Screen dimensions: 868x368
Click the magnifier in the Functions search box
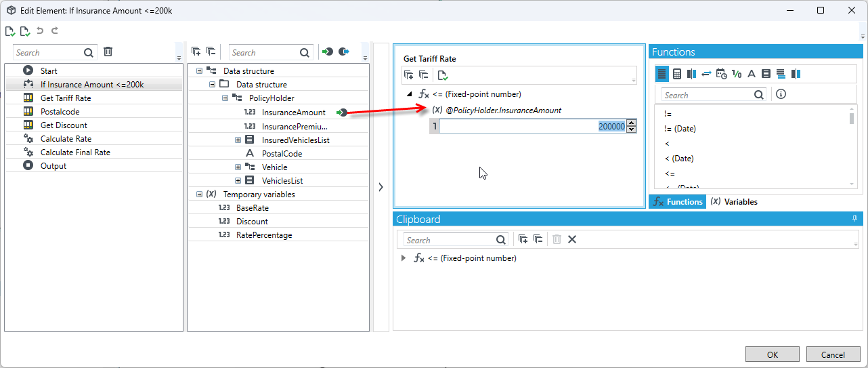[x=759, y=95]
